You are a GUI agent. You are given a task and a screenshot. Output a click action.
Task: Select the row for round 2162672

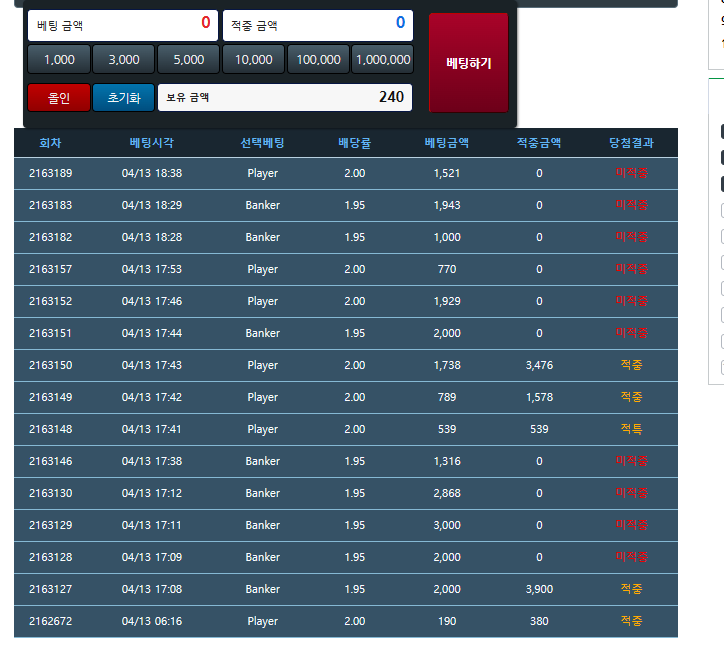[x=50, y=621]
